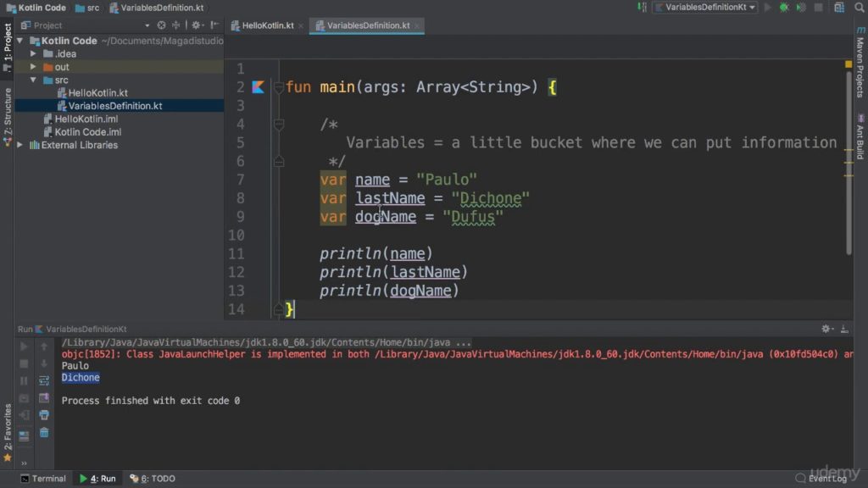Rerun the program from the Run panel

[x=24, y=347]
